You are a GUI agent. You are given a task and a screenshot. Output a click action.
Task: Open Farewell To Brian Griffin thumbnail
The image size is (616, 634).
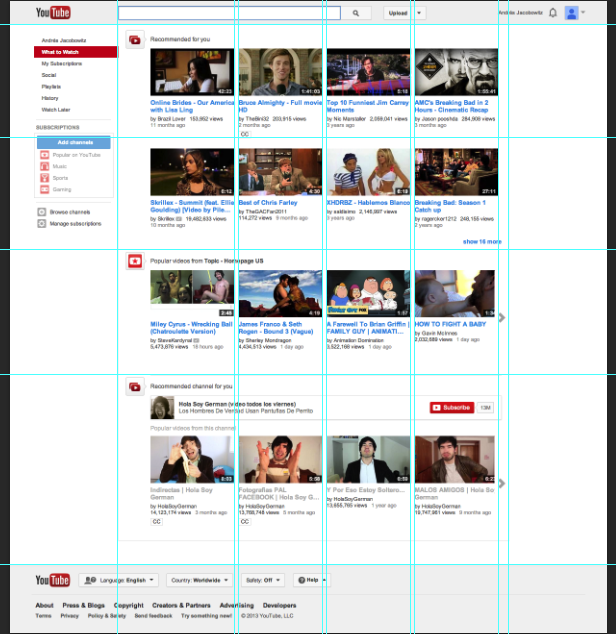pos(368,294)
